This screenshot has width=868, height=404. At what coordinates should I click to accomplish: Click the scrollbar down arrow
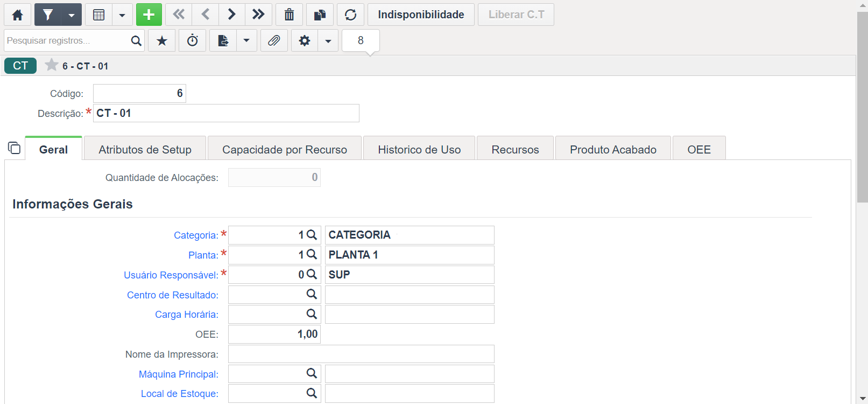(863, 399)
